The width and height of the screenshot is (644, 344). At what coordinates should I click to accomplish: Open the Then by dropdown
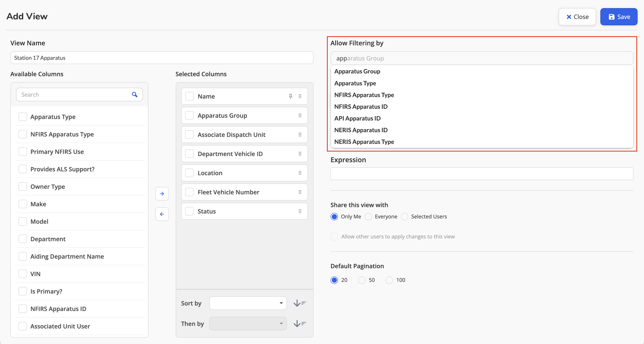pyautogui.click(x=248, y=324)
